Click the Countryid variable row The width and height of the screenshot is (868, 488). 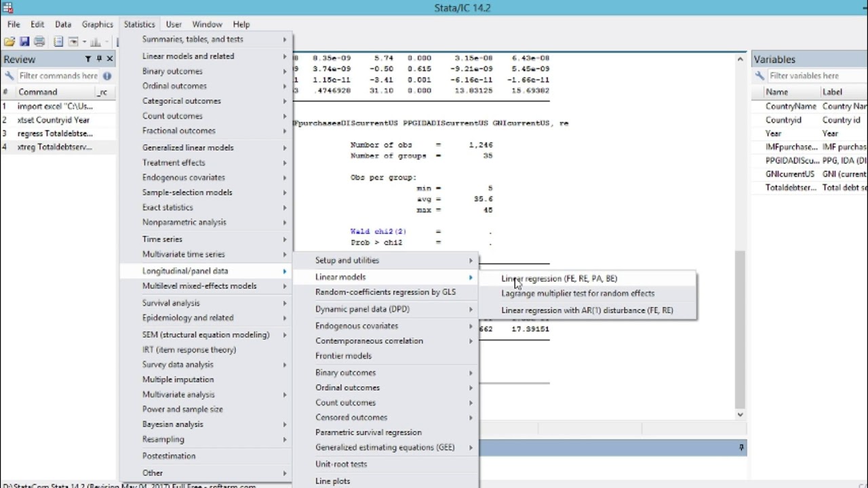pos(809,120)
